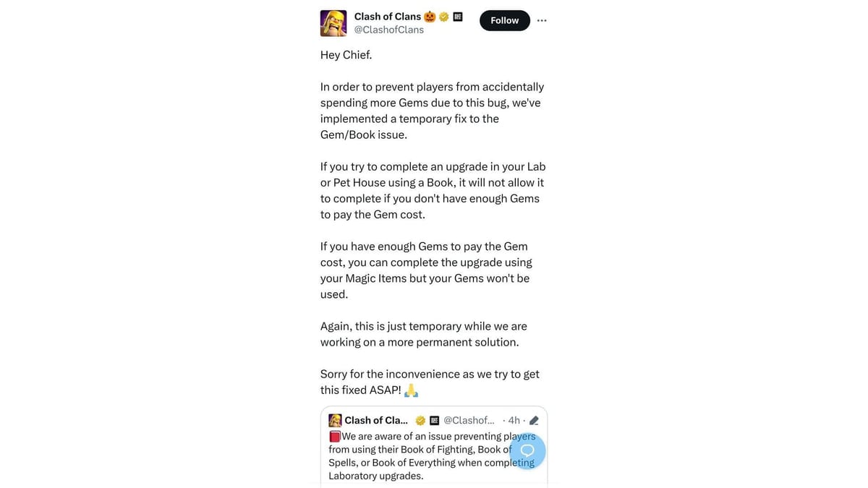Follow the @ClashofClans account
868x488 pixels.
pyautogui.click(x=504, y=20)
